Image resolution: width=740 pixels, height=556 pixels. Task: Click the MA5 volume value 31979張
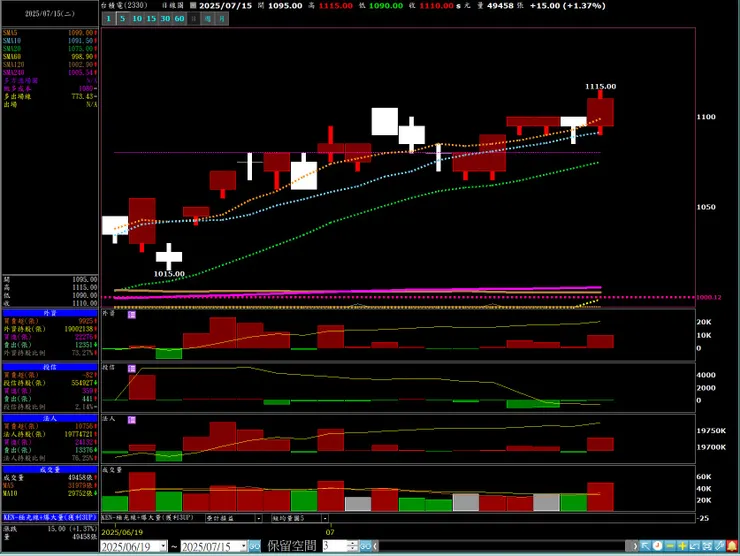[83, 486]
